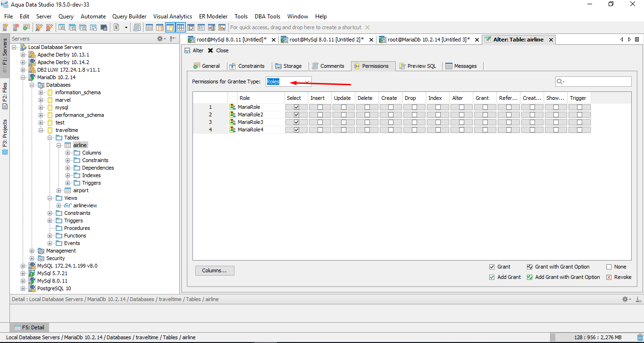Open the ER Modeler menu

coord(213,16)
